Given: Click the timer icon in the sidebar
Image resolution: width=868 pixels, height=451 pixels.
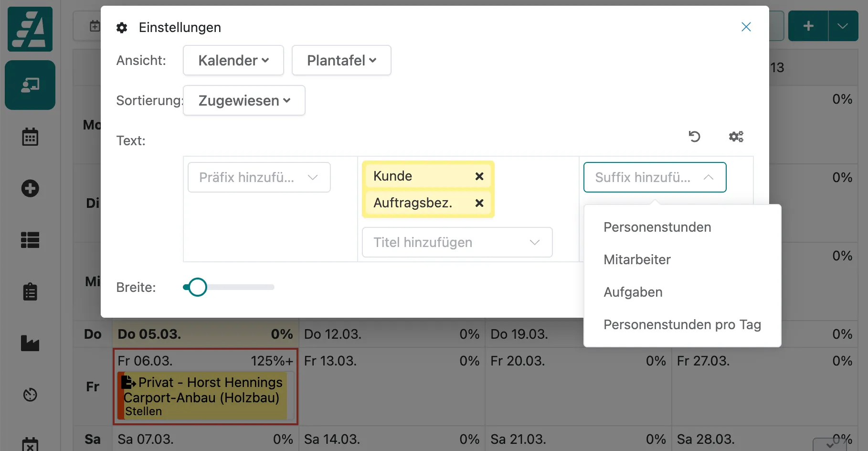Looking at the screenshot, I should point(30,395).
